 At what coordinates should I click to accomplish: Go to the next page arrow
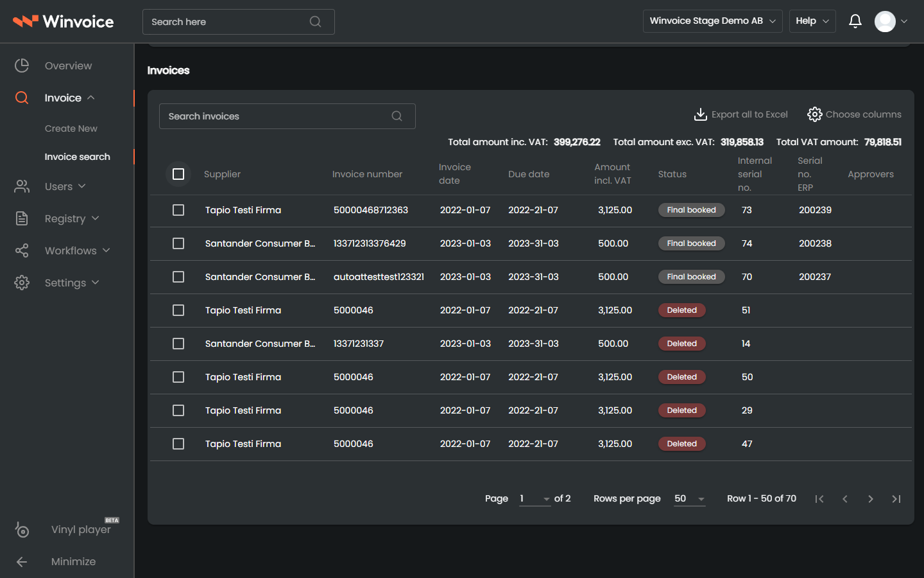coord(871,499)
